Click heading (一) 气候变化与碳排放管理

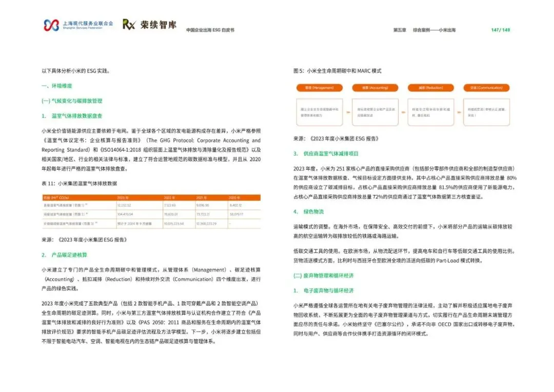(x=72, y=101)
